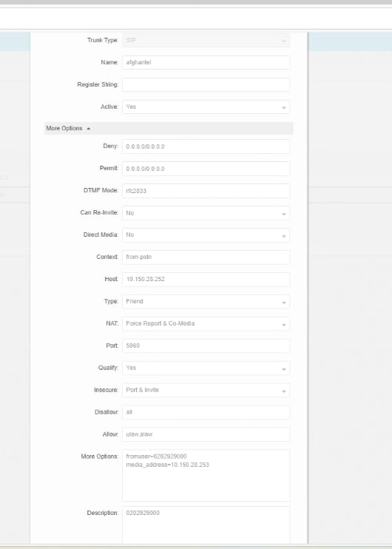
Task: Collapse the More Options section header
Action: pyautogui.click(x=169, y=129)
